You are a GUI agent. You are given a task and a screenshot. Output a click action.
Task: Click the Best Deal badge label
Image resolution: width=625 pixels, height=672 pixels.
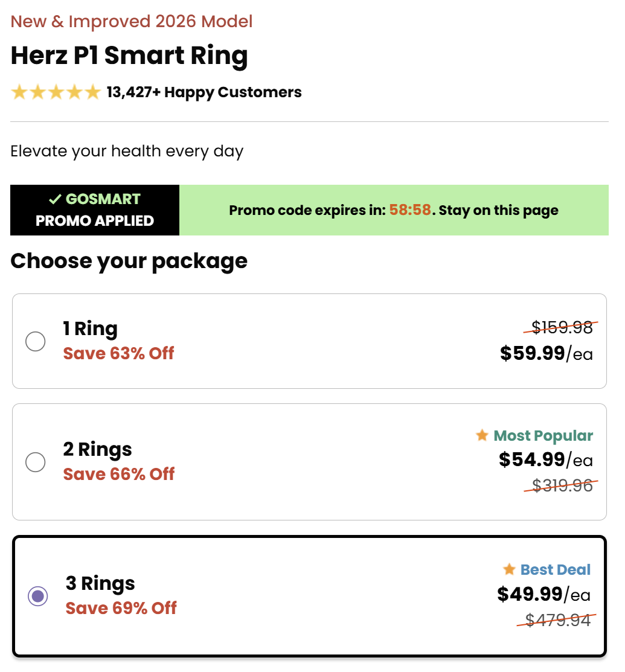[555, 569]
